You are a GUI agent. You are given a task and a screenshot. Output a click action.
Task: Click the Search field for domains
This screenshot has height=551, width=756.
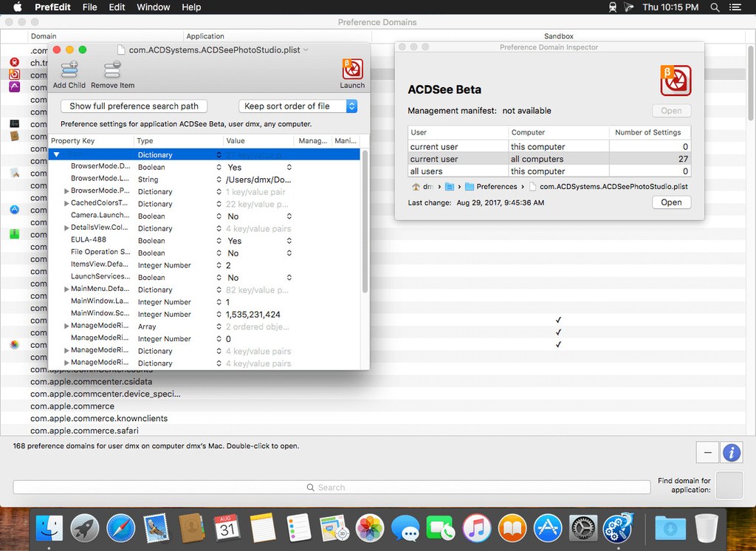click(326, 487)
